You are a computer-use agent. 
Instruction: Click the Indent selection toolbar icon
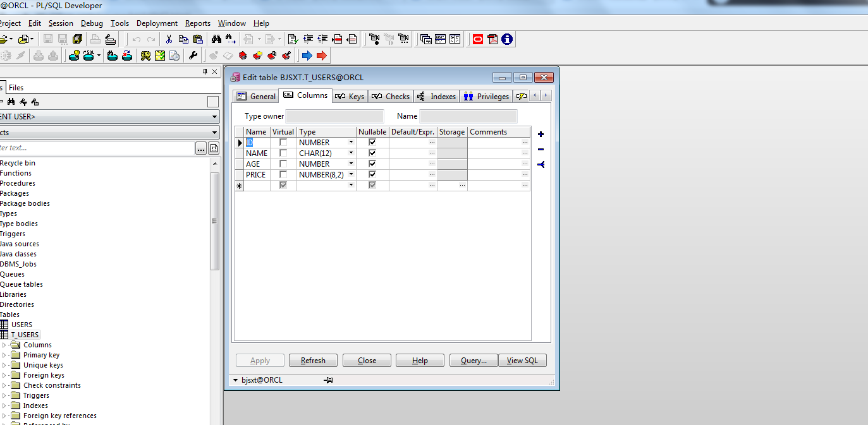(308, 39)
